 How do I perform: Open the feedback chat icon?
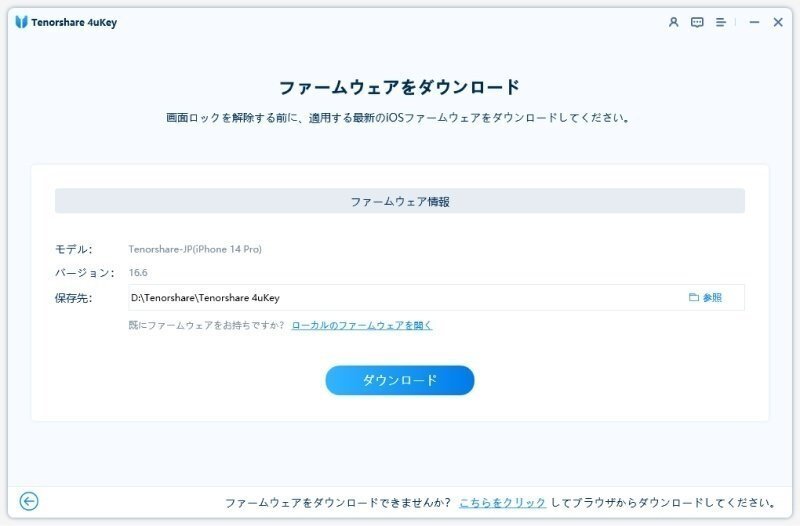click(697, 22)
